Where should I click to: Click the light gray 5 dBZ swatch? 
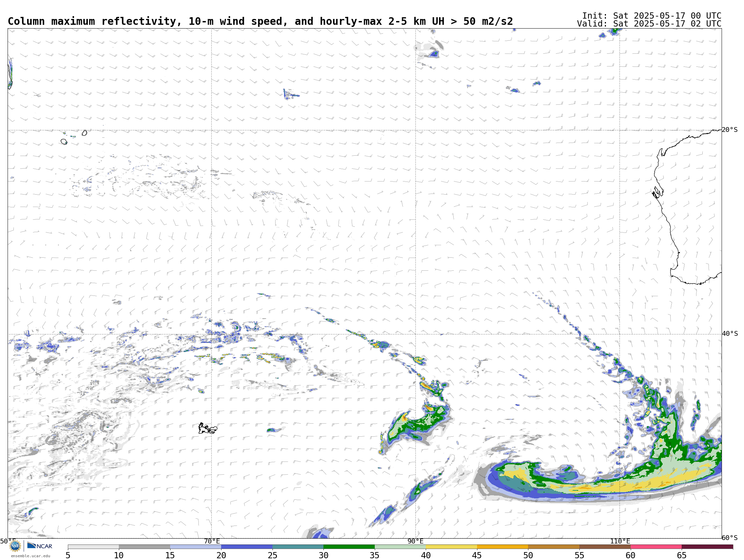click(x=93, y=547)
